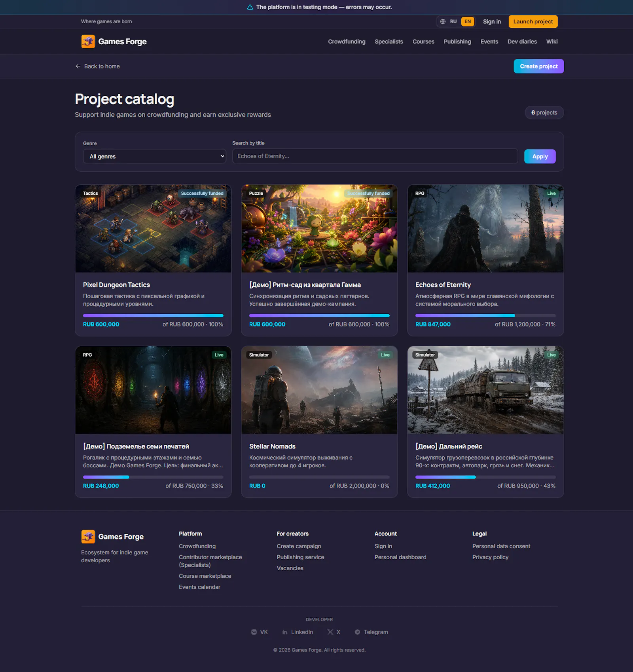The width and height of the screenshot is (633, 672).
Task: Open Wiki navigation item
Action: [552, 42]
